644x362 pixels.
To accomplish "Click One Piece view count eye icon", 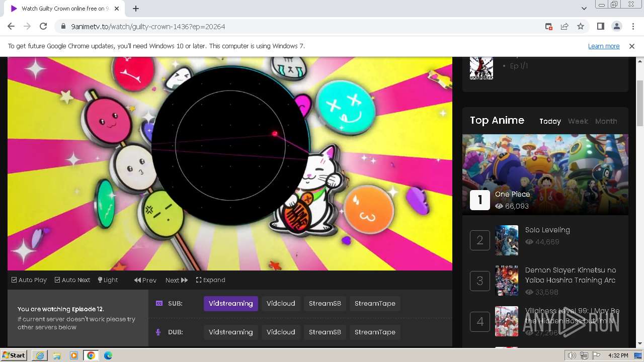I will pyautogui.click(x=499, y=206).
